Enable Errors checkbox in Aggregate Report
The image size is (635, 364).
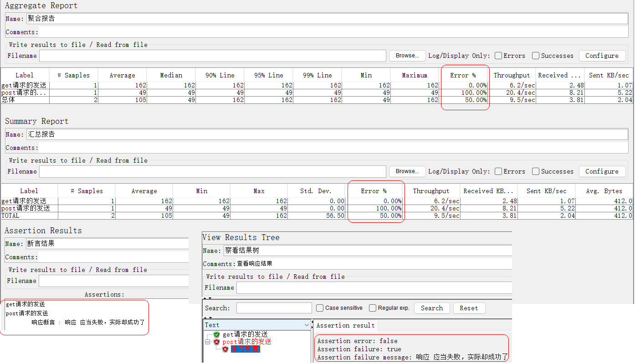click(499, 56)
